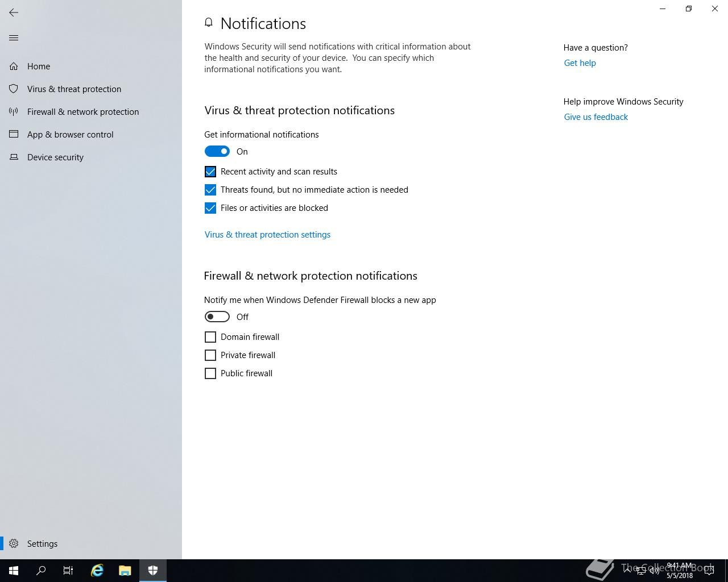Open Task View from taskbar
This screenshot has width=728, height=582.
(x=68, y=571)
